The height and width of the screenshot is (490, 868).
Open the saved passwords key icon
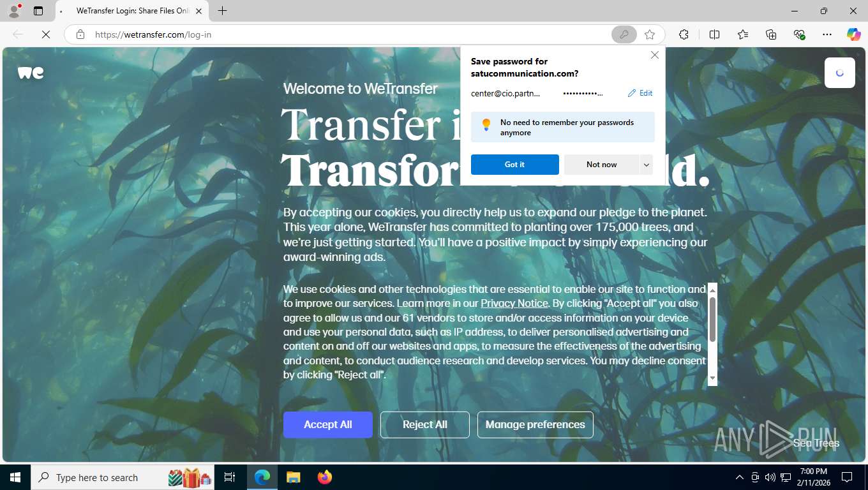pyautogui.click(x=624, y=34)
